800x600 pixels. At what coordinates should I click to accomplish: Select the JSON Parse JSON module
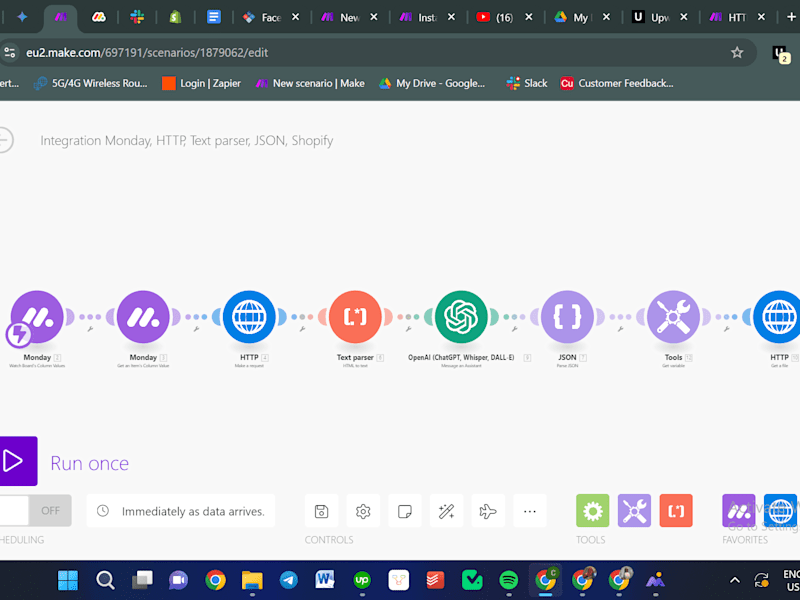click(x=567, y=317)
